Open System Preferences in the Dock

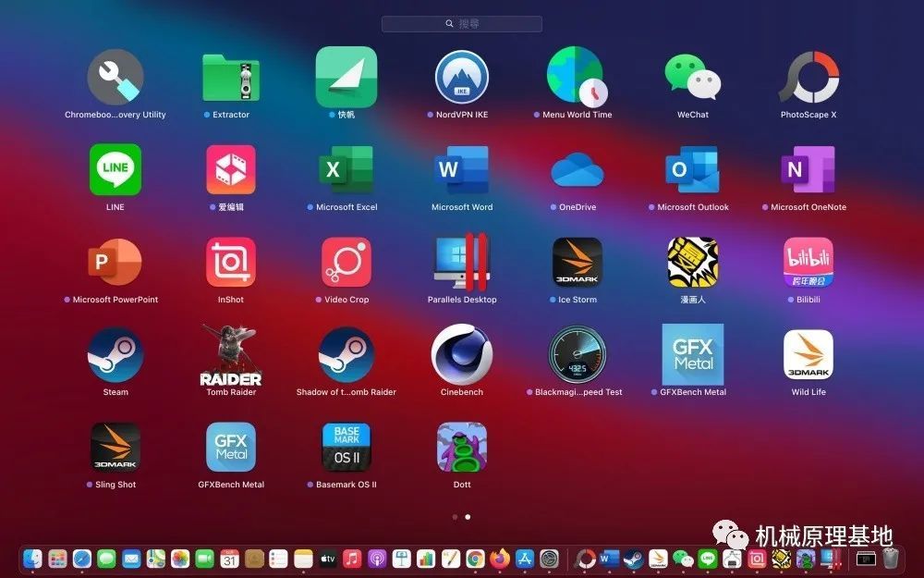(x=549, y=558)
